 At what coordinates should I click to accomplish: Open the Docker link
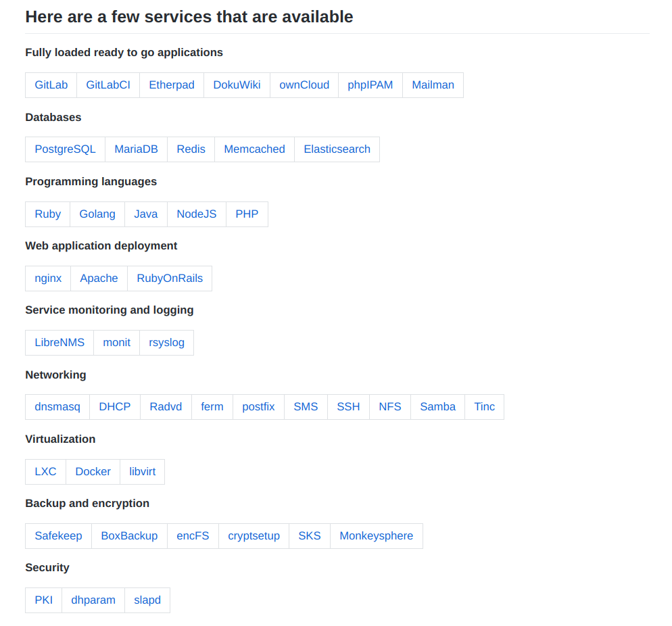[x=93, y=471]
